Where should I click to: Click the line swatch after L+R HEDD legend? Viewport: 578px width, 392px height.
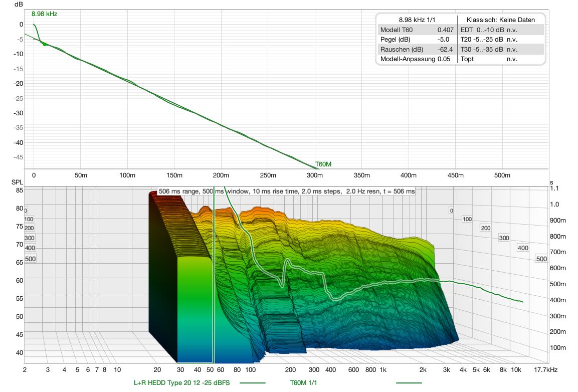click(253, 383)
